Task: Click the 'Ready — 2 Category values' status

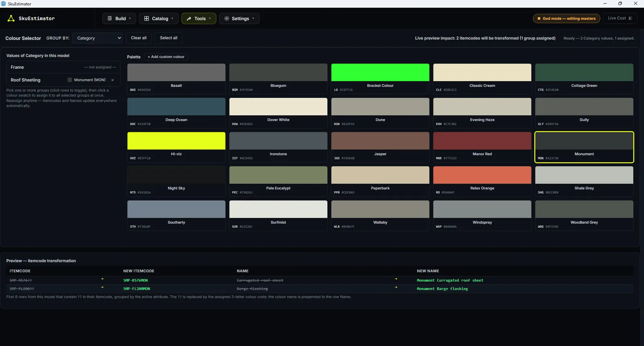Action: coord(599,38)
